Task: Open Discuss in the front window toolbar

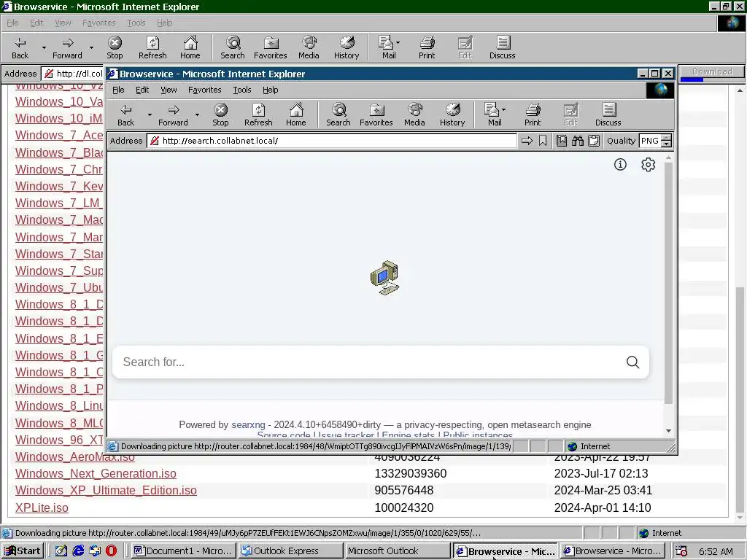Action: pyautogui.click(x=608, y=114)
